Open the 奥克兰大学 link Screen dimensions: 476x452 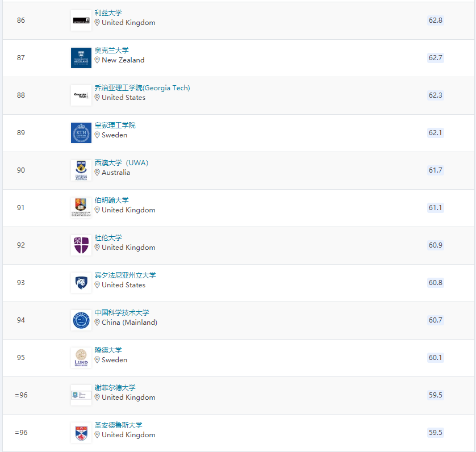pyautogui.click(x=111, y=51)
